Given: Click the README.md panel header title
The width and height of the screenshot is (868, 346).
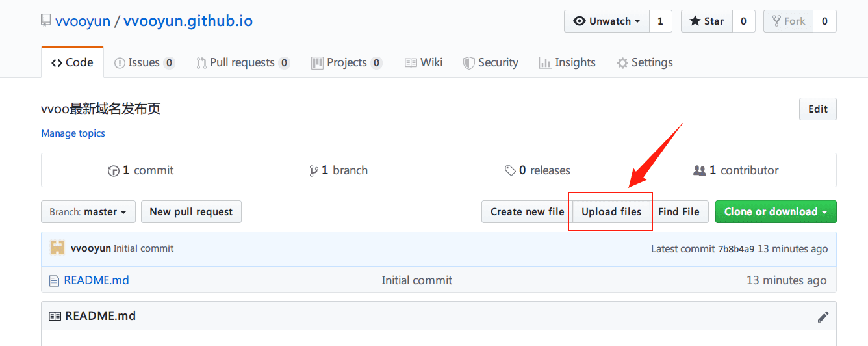Looking at the screenshot, I should point(101,317).
